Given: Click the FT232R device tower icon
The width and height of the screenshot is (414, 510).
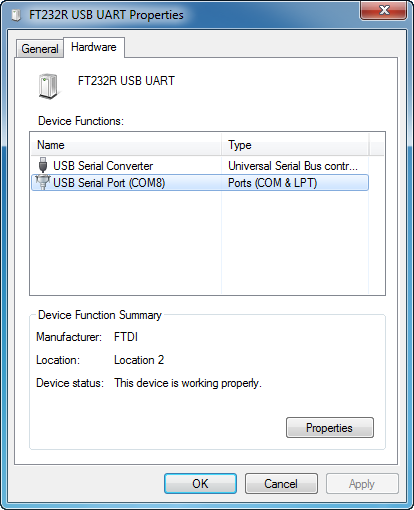Looking at the screenshot, I should pyautogui.click(x=48, y=87).
